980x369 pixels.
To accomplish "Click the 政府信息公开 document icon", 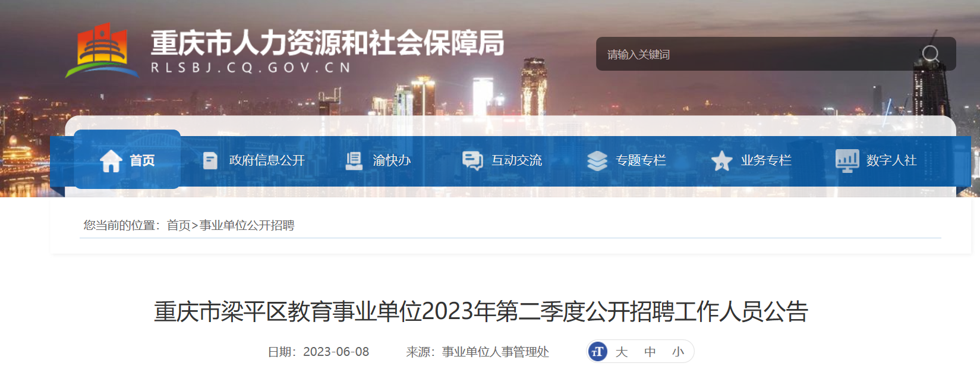I will 210,160.
